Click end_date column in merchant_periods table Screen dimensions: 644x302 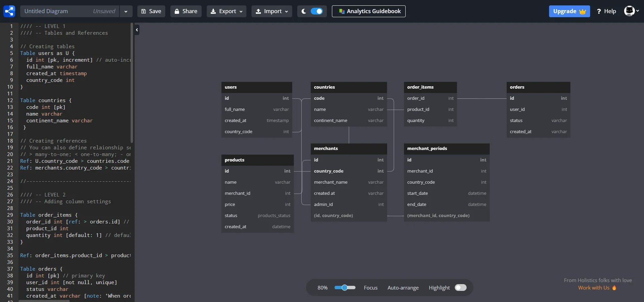pos(447,204)
